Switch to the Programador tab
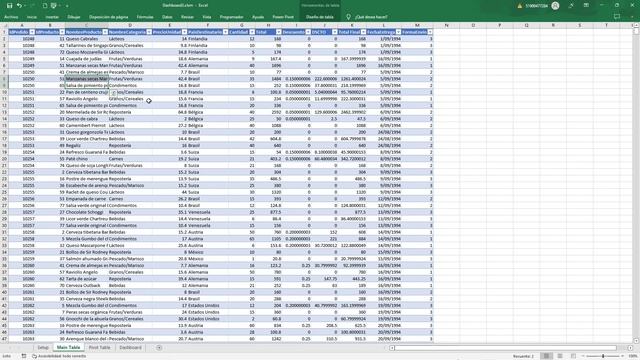This screenshot has width=640, height=360. coord(231,17)
